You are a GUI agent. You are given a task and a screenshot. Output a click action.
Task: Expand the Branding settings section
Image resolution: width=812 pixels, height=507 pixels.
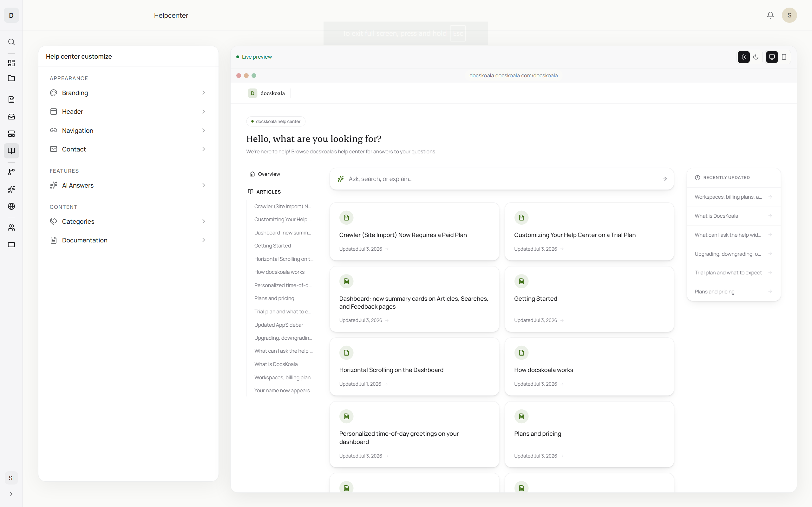click(x=128, y=93)
